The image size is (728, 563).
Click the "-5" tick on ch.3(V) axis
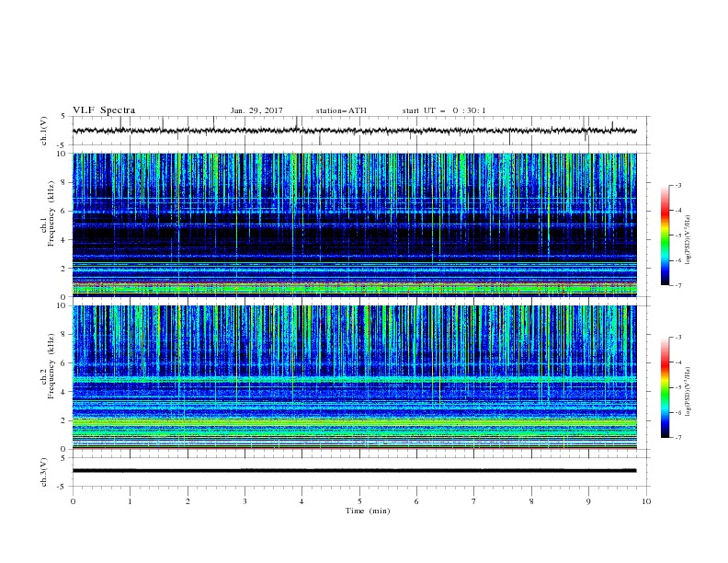point(63,487)
